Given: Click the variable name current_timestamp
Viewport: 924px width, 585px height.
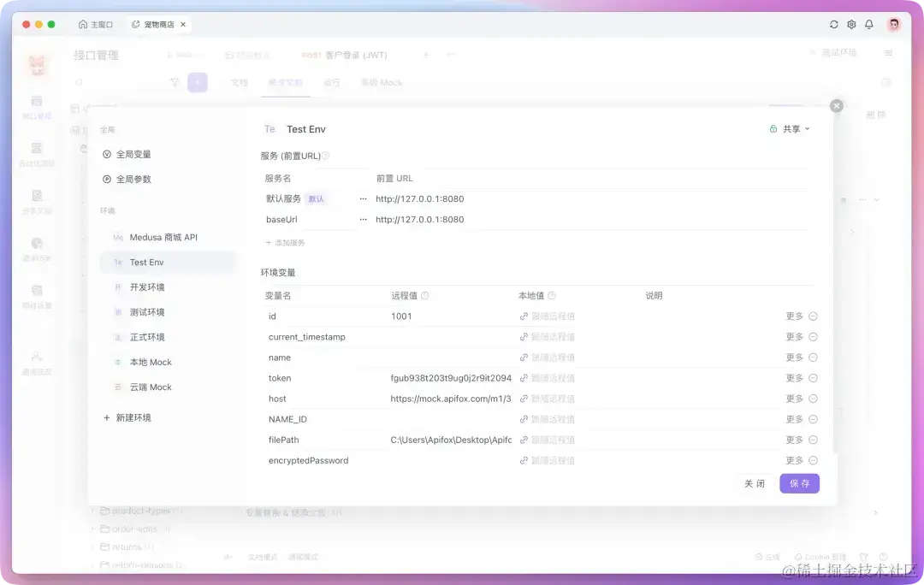Looking at the screenshot, I should click(x=306, y=337).
